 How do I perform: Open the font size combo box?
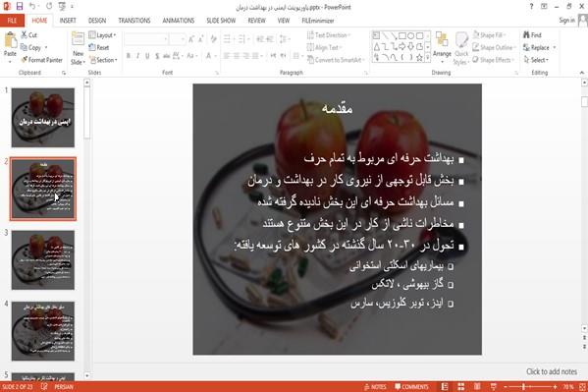[x=177, y=39]
